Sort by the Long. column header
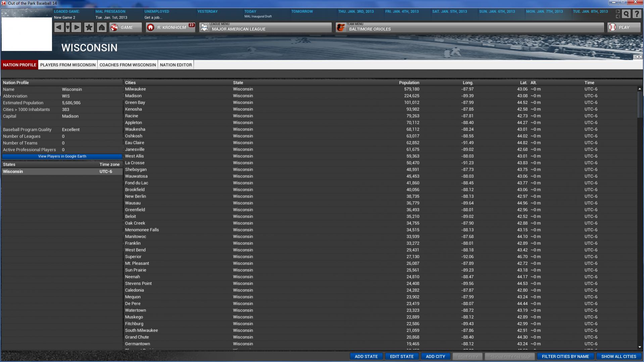Viewport: 644px width, 362px height. [x=468, y=83]
